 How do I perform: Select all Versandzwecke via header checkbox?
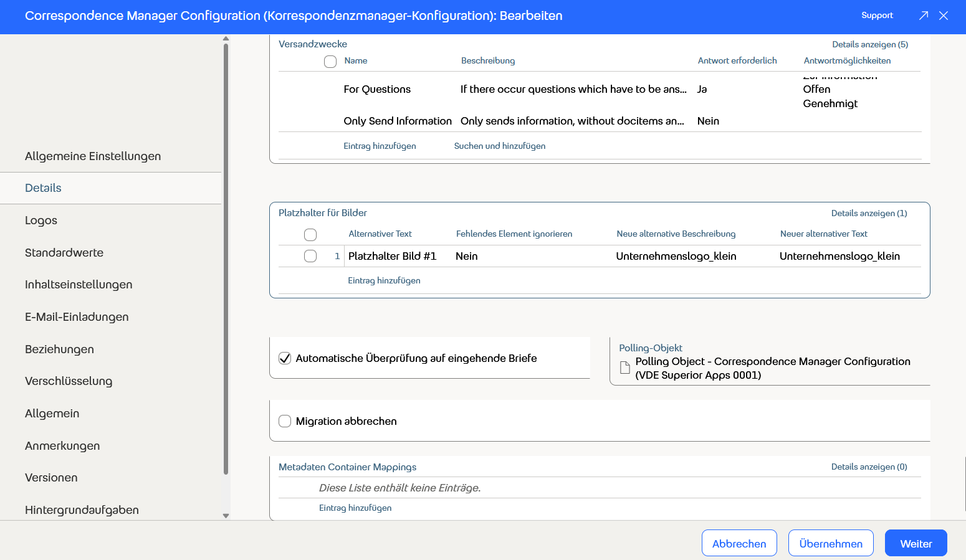point(330,61)
